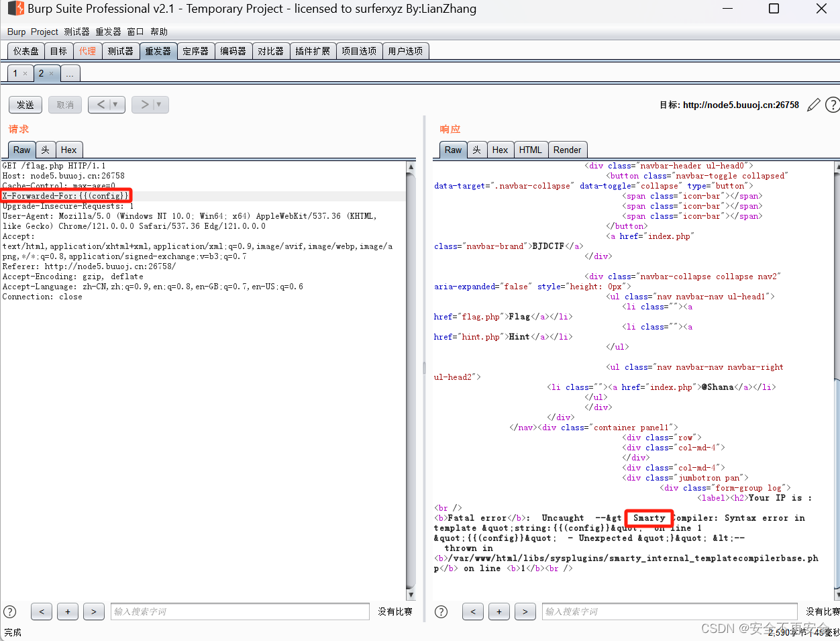The image size is (840, 641).
Task: Select the response Render tab
Action: pos(568,150)
